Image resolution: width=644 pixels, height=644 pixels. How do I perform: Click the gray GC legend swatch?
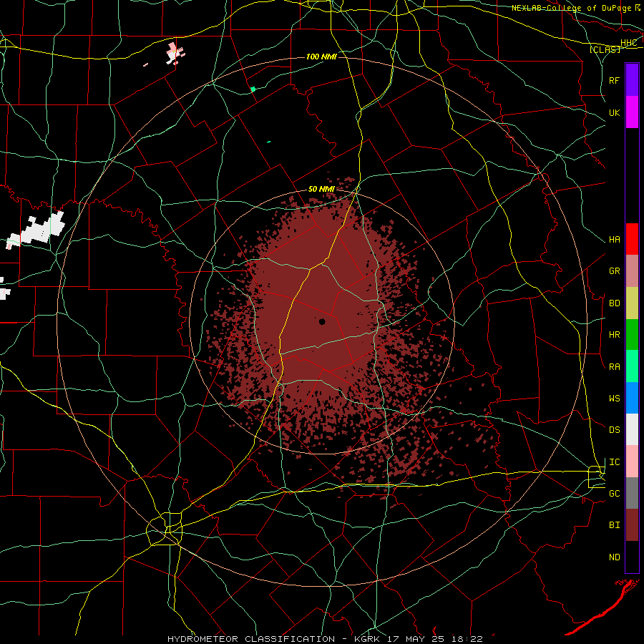(632, 493)
